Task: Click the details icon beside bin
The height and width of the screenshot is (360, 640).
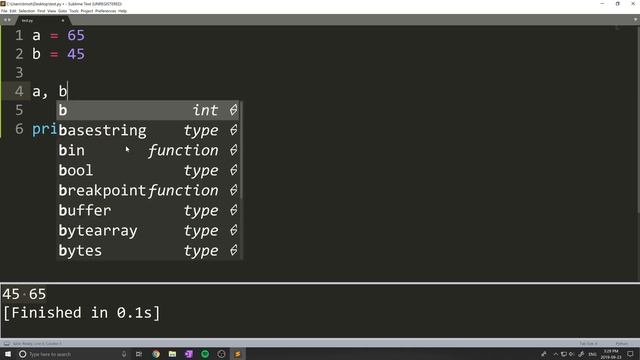Action: (233, 150)
